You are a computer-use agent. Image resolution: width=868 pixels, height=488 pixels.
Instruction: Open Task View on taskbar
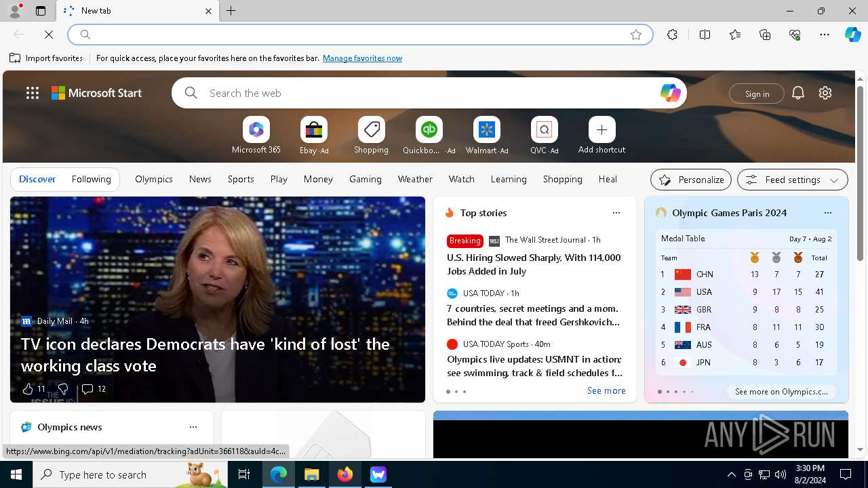pos(244,474)
